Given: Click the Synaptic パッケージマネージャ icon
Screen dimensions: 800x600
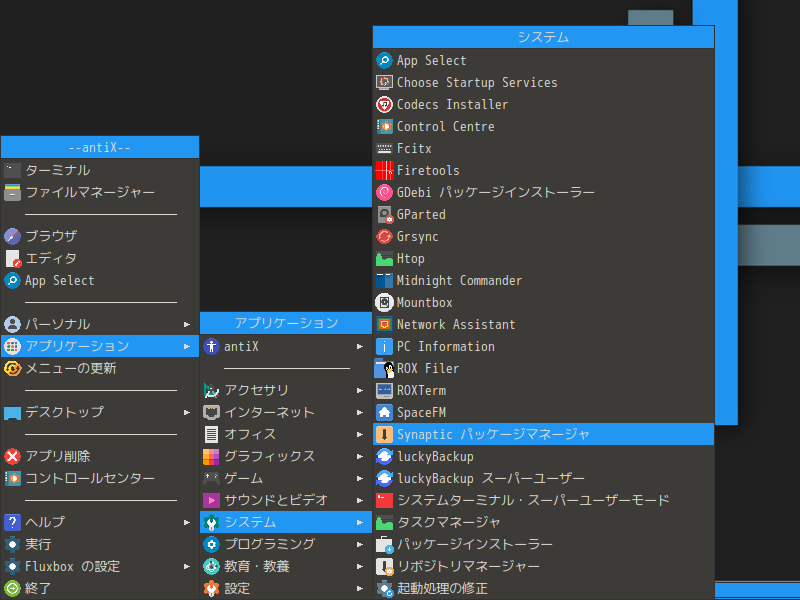Looking at the screenshot, I should pyautogui.click(x=384, y=434).
